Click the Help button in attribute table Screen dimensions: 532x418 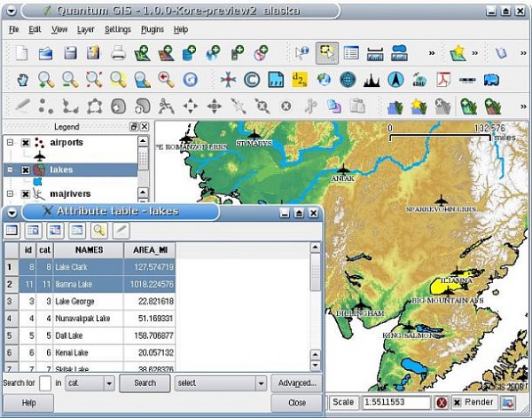point(28,403)
